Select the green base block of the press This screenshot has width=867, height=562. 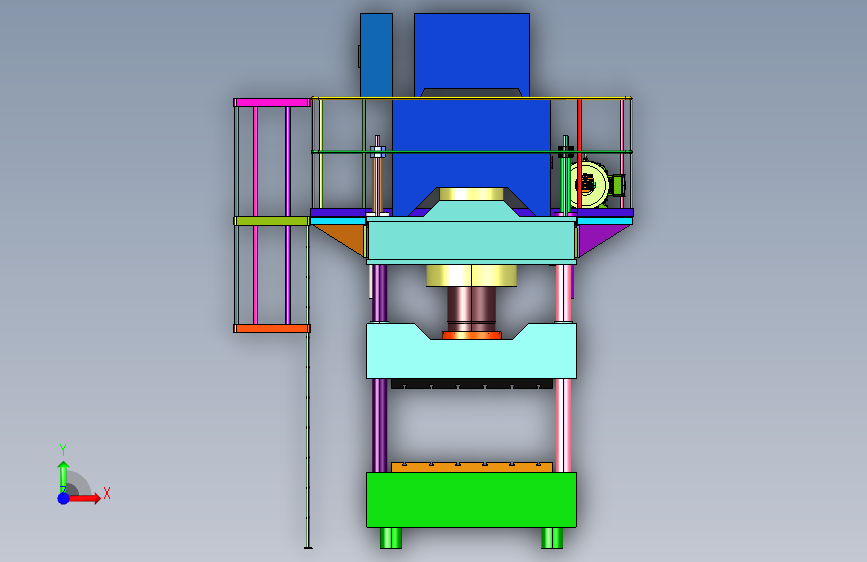[471, 500]
